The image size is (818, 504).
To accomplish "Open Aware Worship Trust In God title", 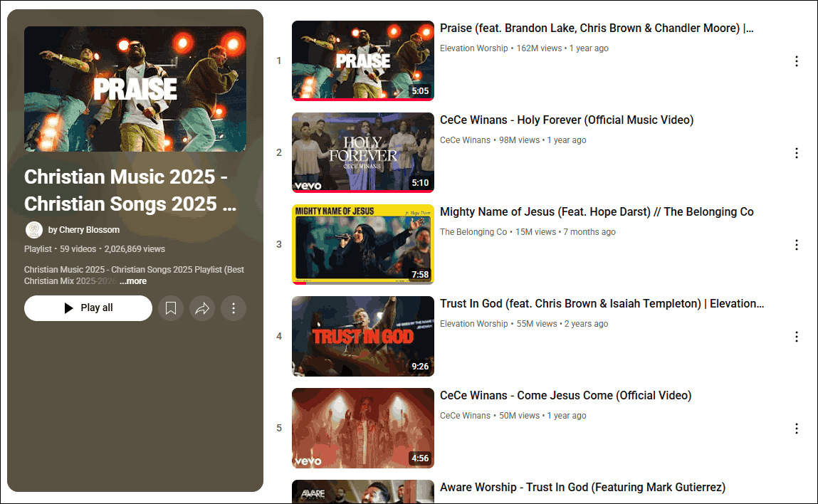I will pos(582,488).
